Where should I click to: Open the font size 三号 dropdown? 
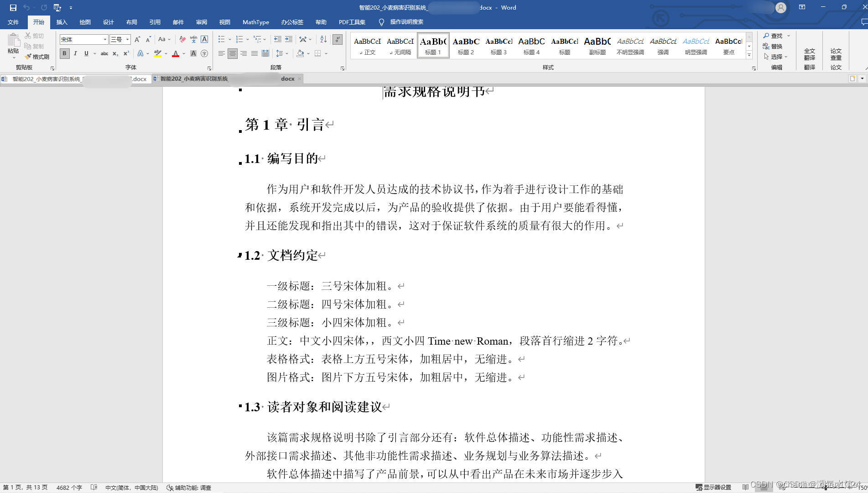pyautogui.click(x=128, y=39)
